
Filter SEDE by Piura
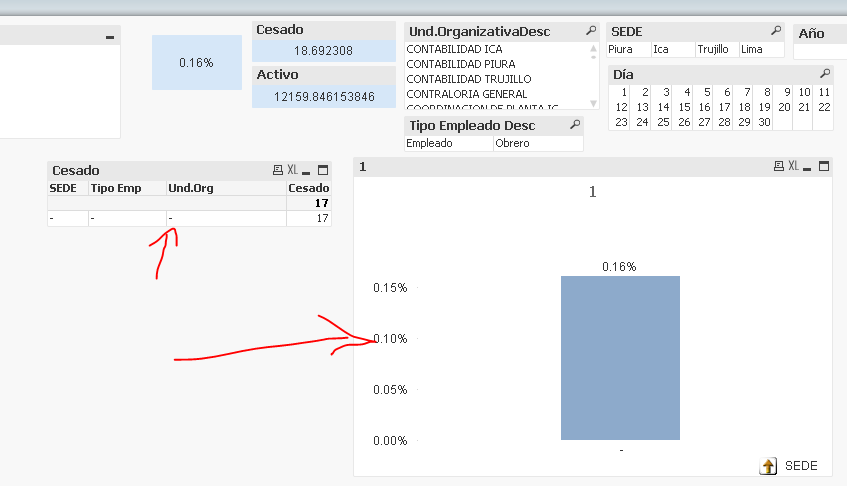pyautogui.click(x=629, y=49)
